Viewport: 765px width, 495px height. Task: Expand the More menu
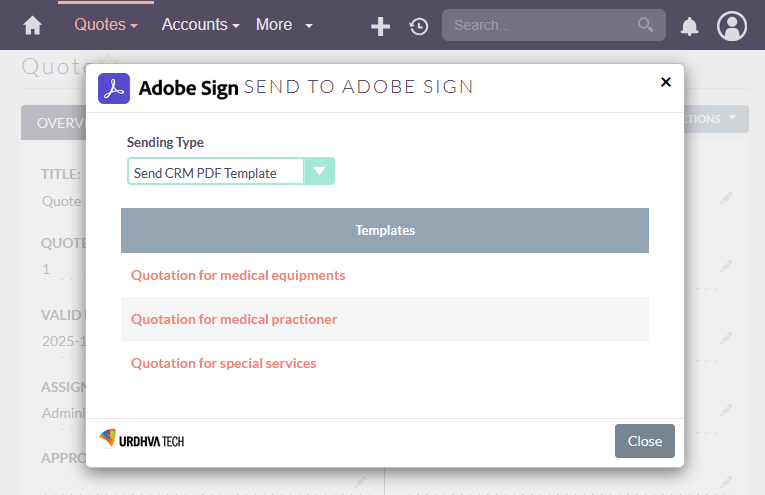click(284, 25)
